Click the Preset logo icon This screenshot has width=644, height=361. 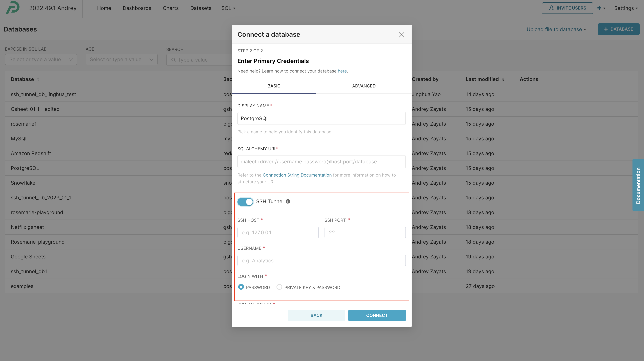coord(12,8)
